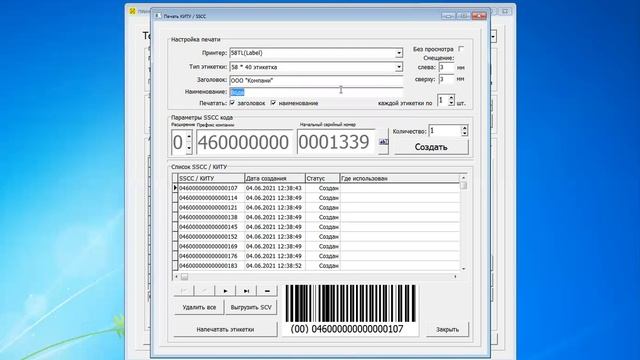This screenshot has height=360, width=640.
Task: Open the Принтер dropdown
Action: point(398,53)
